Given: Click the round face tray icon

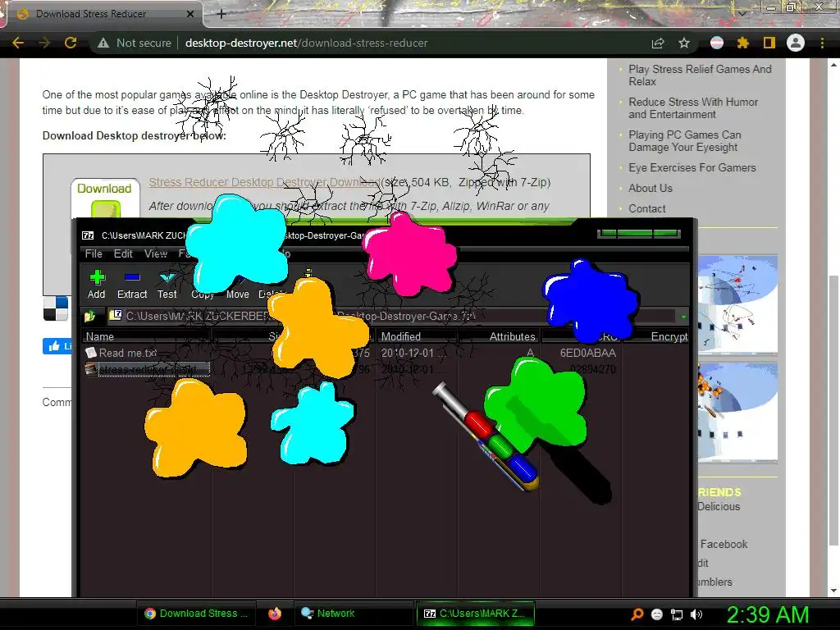Looking at the screenshot, I should (x=657, y=614).
